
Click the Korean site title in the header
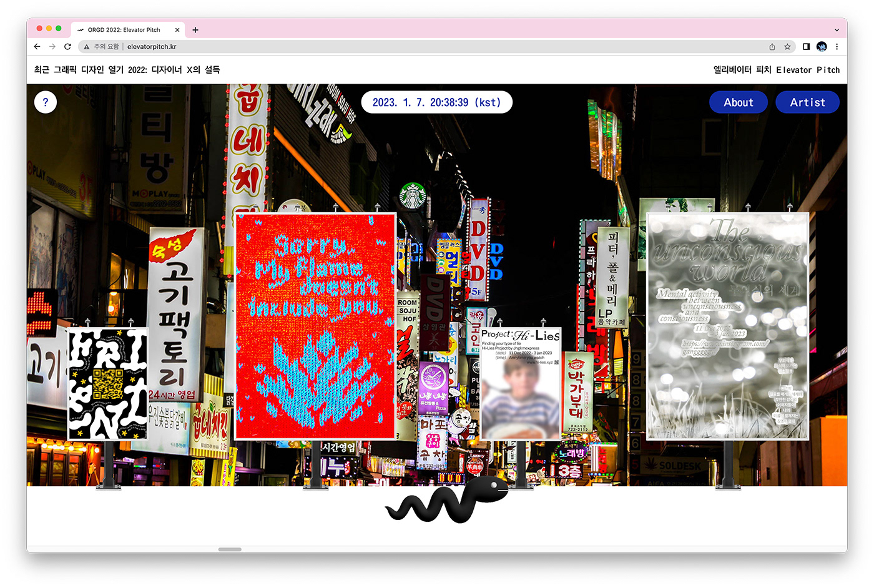127,70
